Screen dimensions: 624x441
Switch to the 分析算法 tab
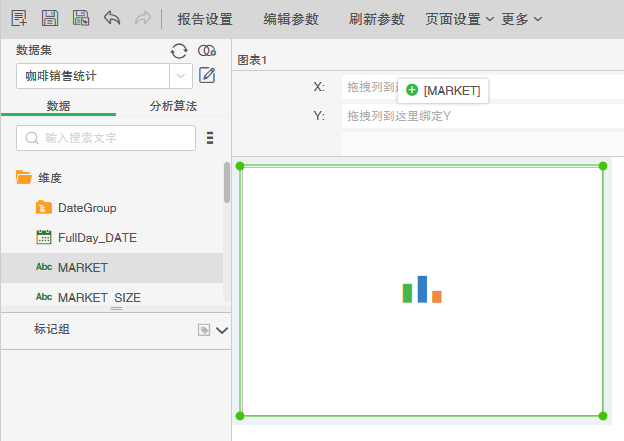pyautogui.click(x=173, y=106)
